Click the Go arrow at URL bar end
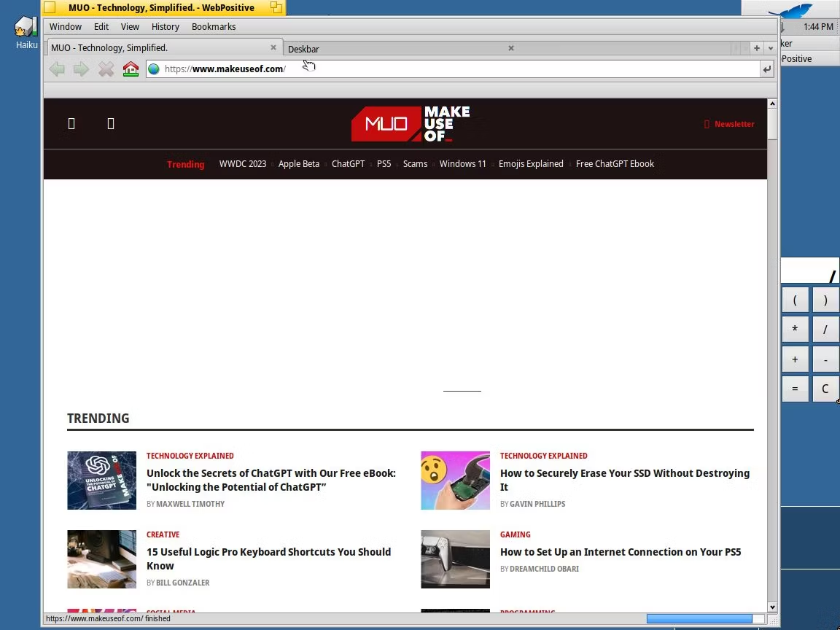 (x=767, y=69)
